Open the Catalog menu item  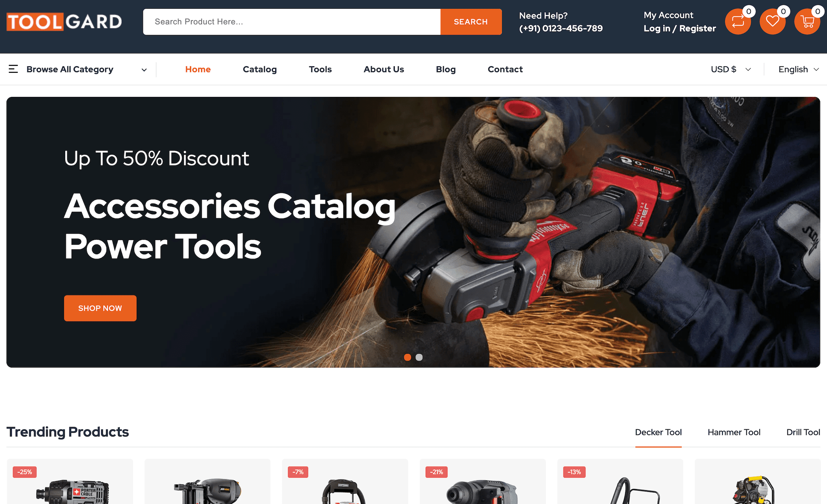tap(259, 69)
